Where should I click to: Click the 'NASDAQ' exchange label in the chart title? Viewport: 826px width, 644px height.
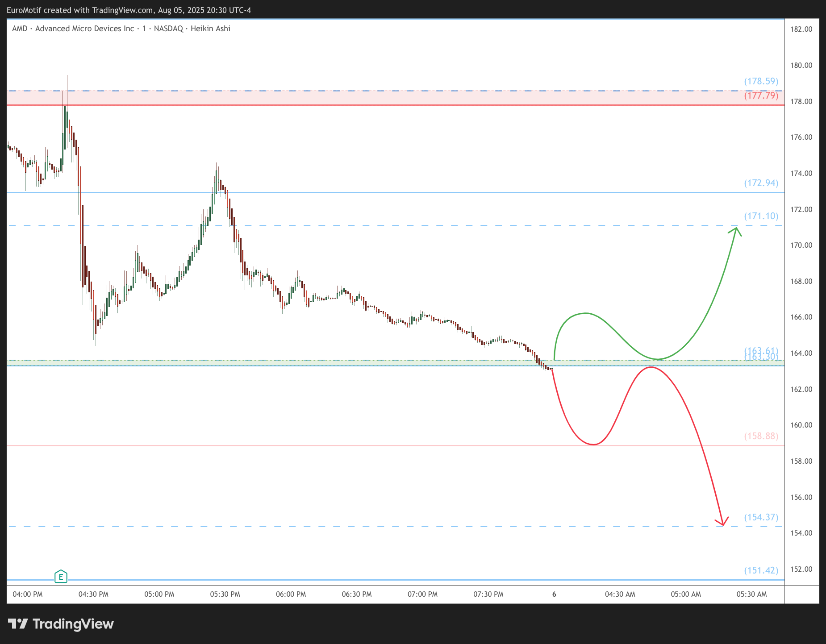pyautogui.click(x=168, y=29)
